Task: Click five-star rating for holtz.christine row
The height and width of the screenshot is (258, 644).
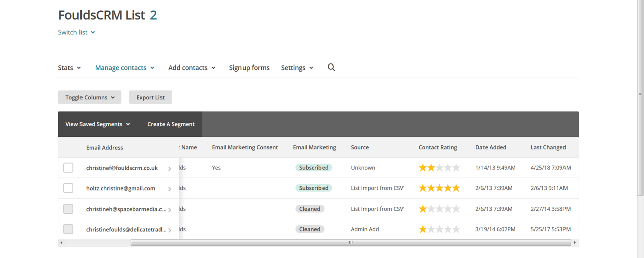Action: point(439,188)
